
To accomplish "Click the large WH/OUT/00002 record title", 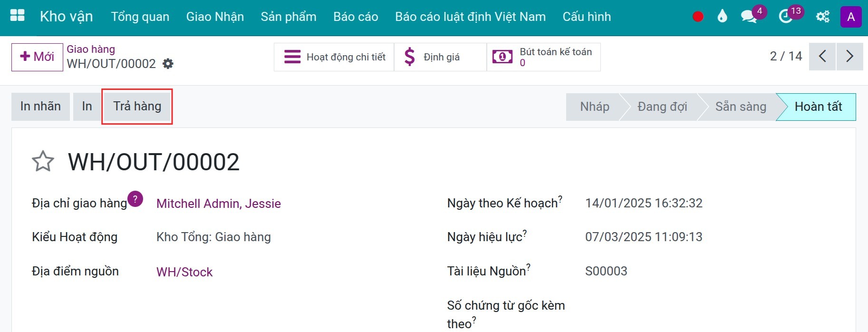I will tap(154, 162).
